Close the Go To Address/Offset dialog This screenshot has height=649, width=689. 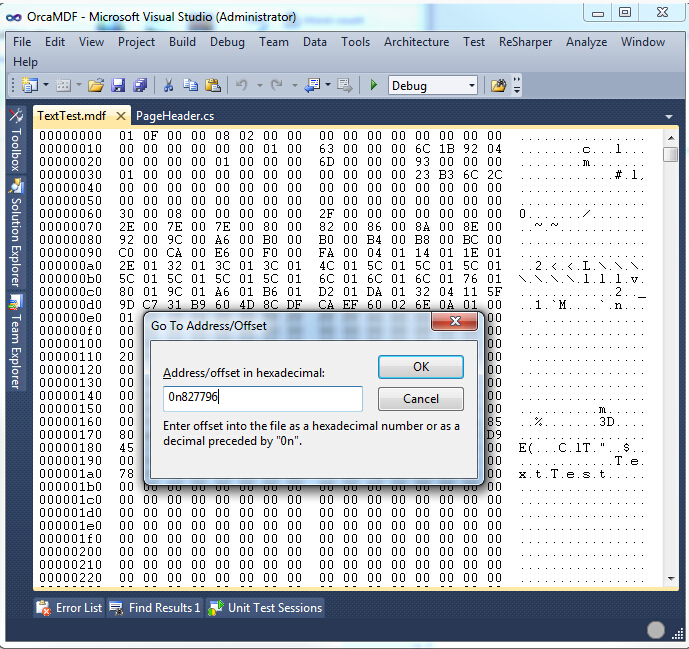click(x=455, y=321)
